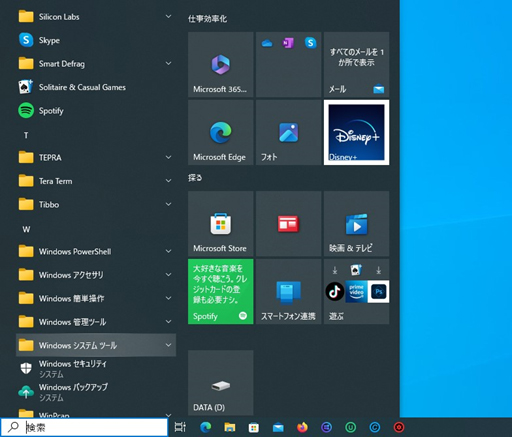Screen dimensions: 512x437
Task: Click the OneNote icon in the tile group
Action: 288,43
